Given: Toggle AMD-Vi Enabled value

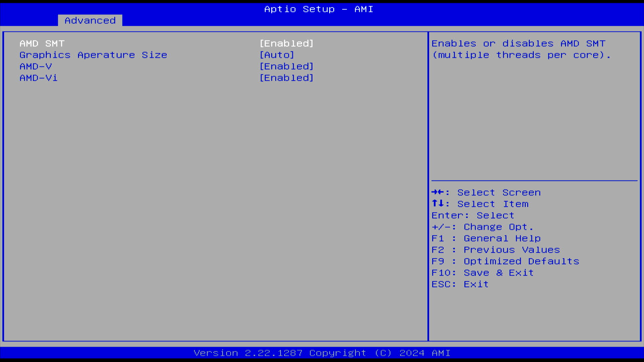Looking at the screenshot, I should click(x=286, y=78).
